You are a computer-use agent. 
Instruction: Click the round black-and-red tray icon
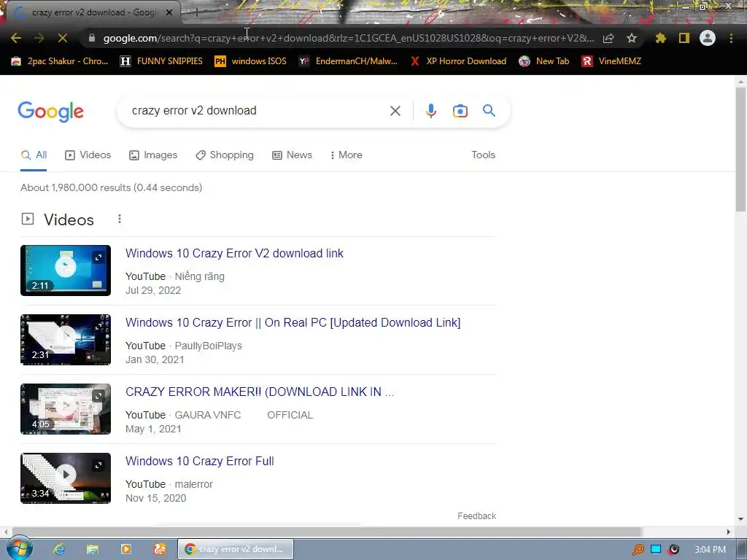coord(673,550)
